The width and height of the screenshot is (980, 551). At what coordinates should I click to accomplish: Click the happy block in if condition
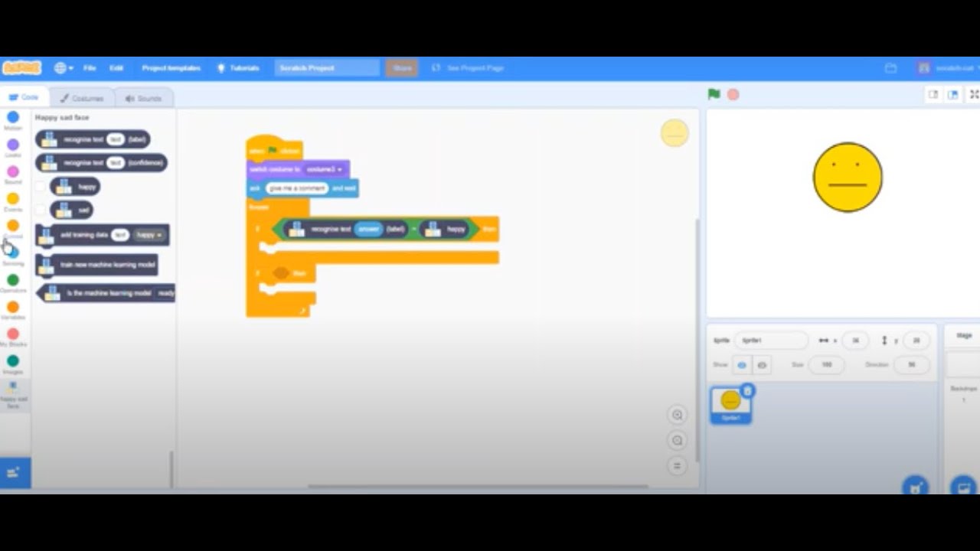coord(445,229)
